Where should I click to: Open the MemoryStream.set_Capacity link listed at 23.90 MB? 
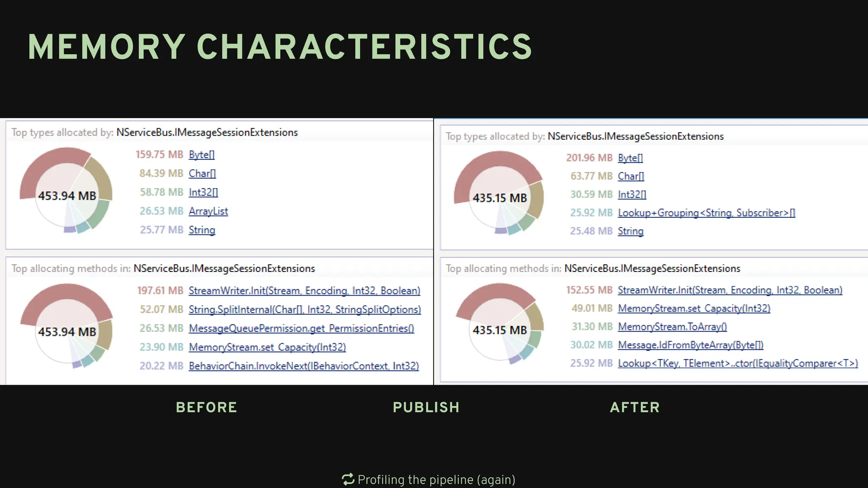267,347
